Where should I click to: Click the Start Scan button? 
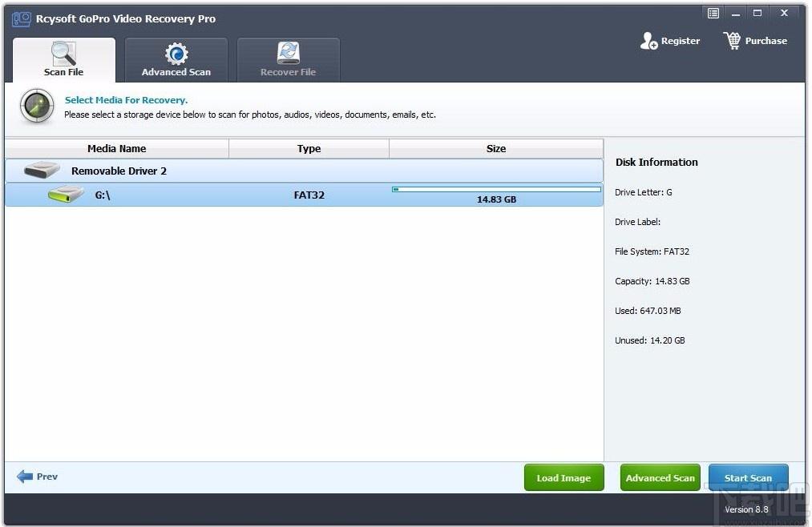tap(749, 478)
